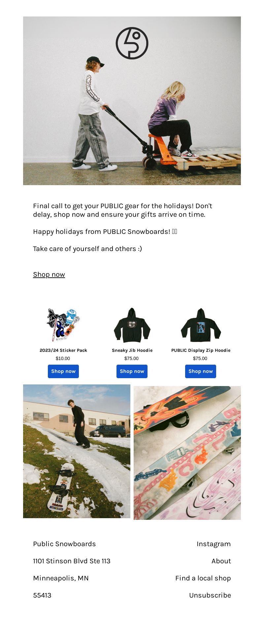Select Find a local shop link
This screenshot has width=264, height=644.
click(x=203, y=578)
